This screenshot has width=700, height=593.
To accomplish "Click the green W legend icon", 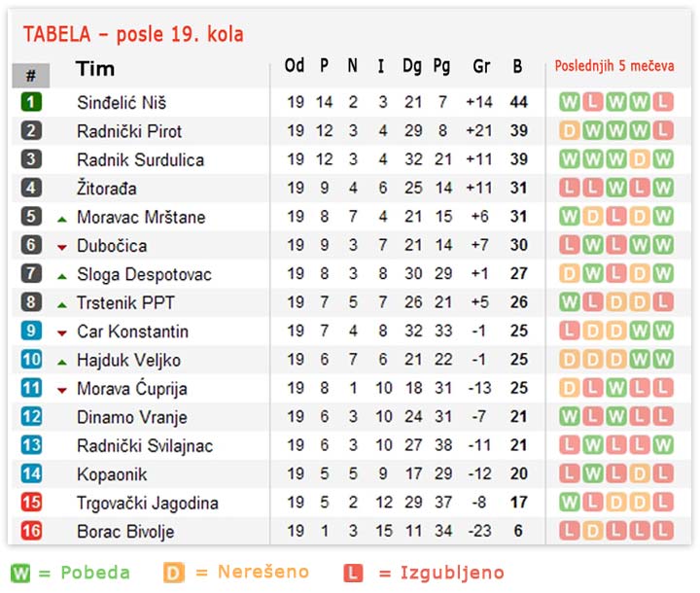I will pyautogui.click(x=20, y=573).
